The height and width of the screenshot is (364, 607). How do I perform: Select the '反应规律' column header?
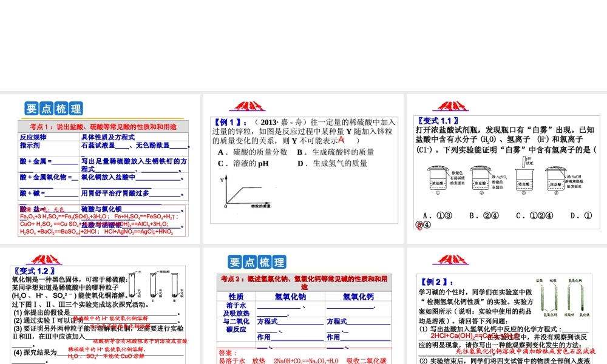point(33,137)
